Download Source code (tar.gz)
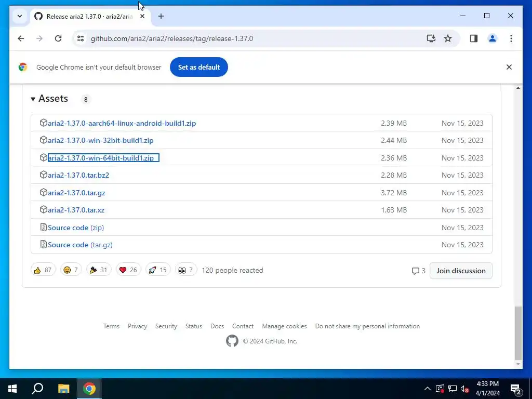Image resolution: width=532 pixels, height=399 pixels. tap(80, 245)
